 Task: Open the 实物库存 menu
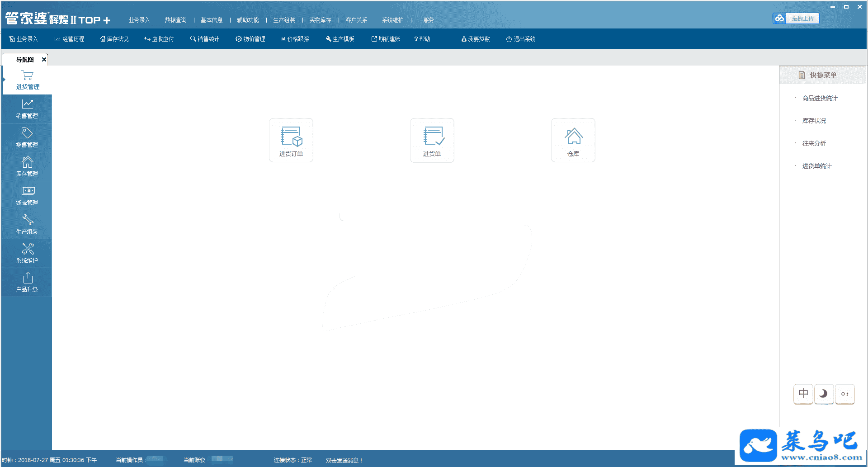(320, 20)
